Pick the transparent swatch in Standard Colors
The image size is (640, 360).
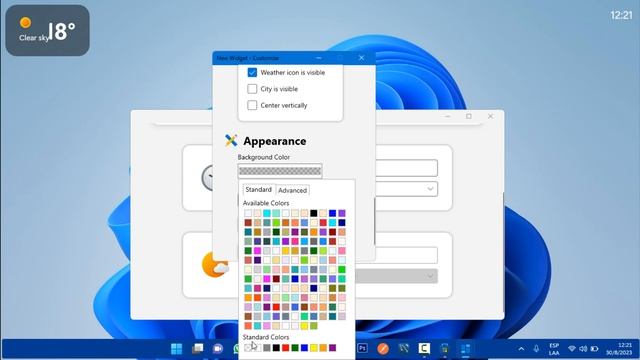tap(248, 348)
